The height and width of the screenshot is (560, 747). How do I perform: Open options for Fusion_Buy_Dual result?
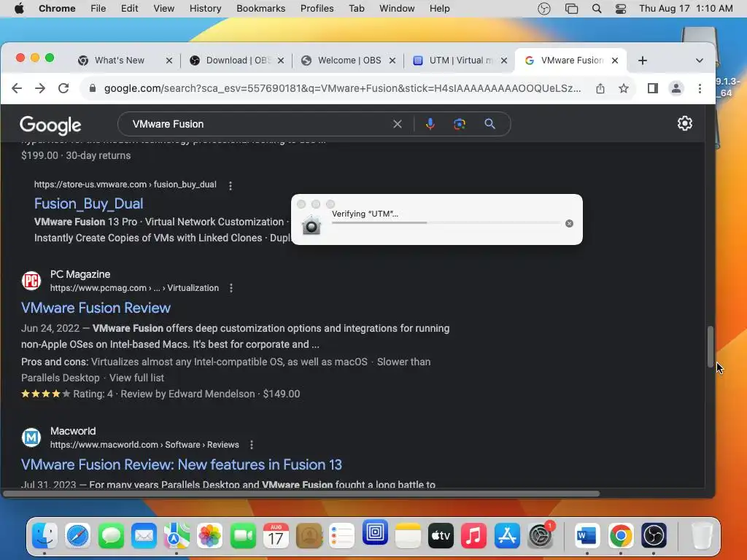coord(231,186)
